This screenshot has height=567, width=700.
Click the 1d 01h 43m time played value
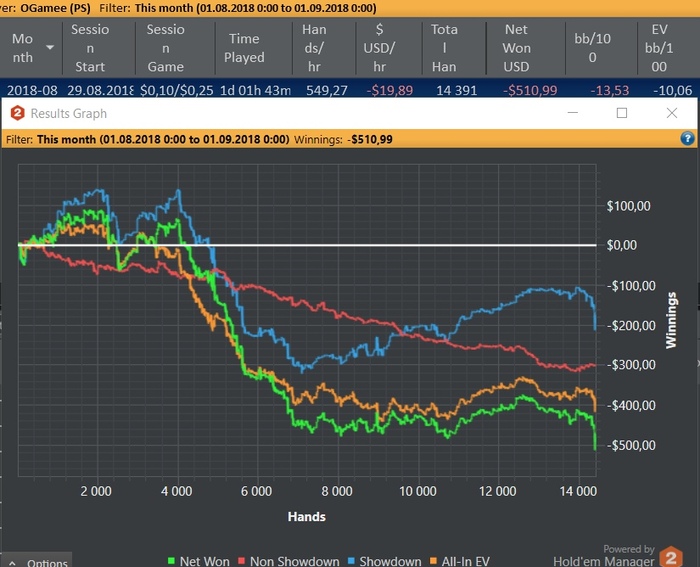pos(255,90)
